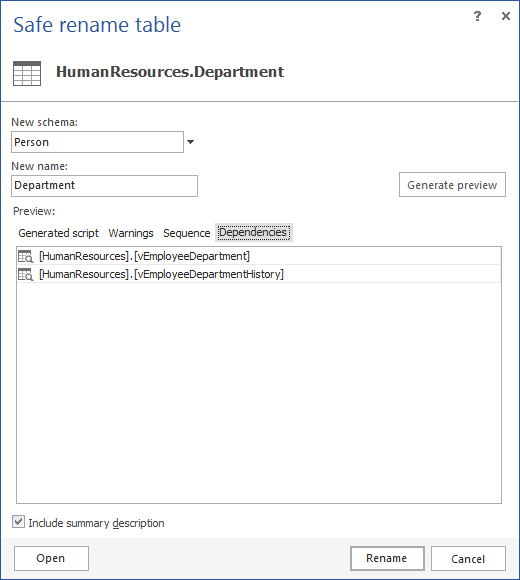Click the view icon for vEmployeeDepartmentHistory
The width and height of the screenshot is (520, 580).
(26, 274)
